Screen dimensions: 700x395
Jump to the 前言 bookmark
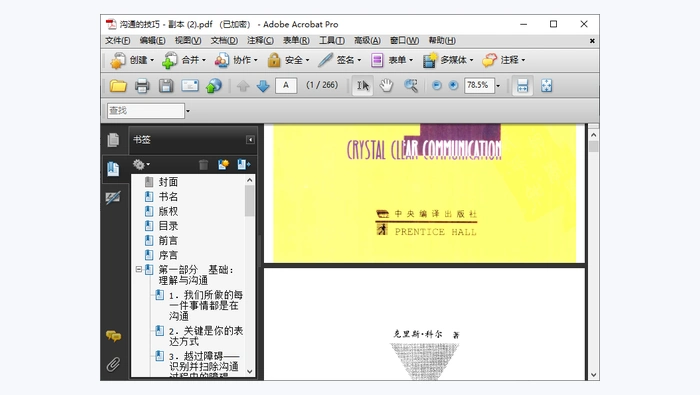coord(168,241)
